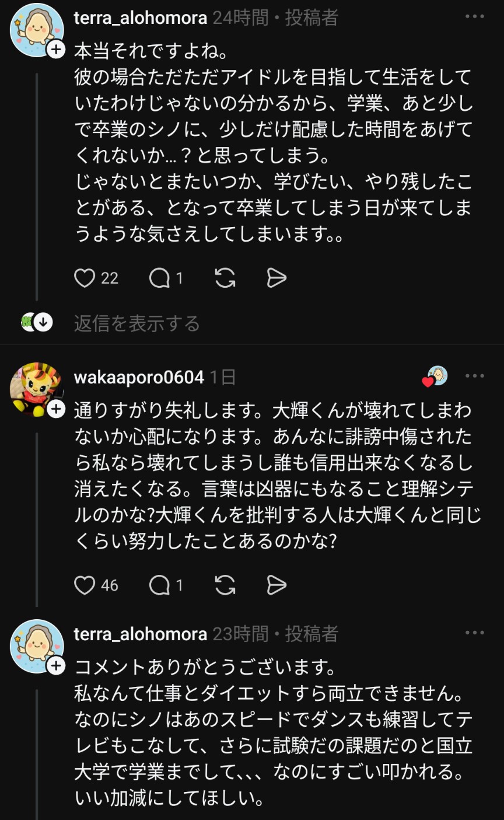Share the first terra_alohomora comment

[276, 278]
